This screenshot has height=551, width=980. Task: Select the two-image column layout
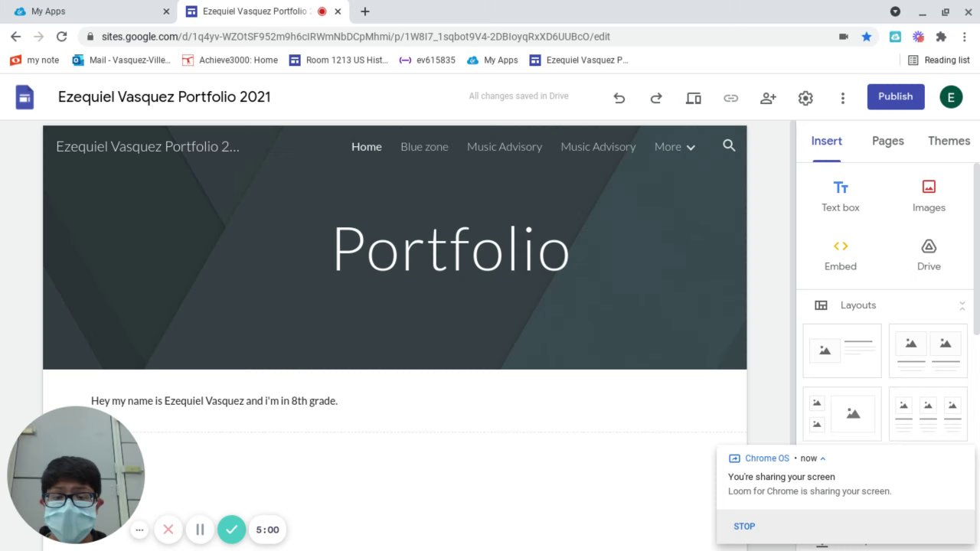pyautogui.click(x=928, y=350)
